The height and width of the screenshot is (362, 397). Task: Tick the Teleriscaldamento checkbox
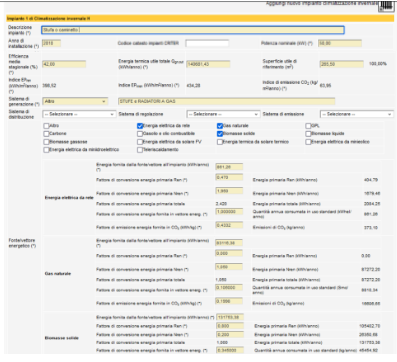point(140,150)
